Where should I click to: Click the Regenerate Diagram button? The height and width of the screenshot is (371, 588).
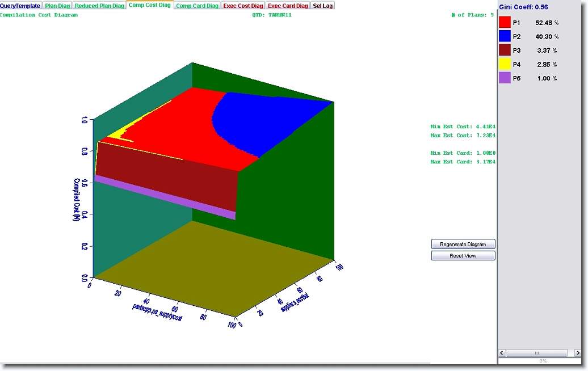(463, 244)
